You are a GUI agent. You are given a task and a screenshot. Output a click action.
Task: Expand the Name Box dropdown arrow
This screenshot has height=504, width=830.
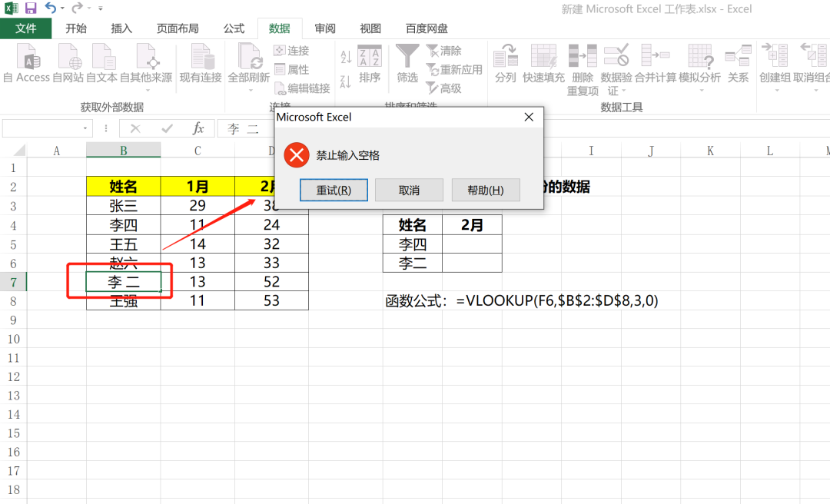pos(85,128)
